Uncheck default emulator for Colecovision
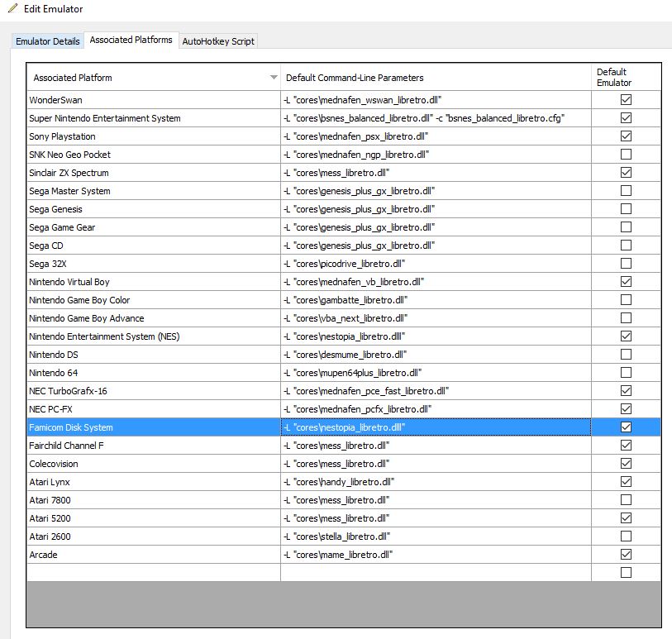 click(x=627, y=464)
